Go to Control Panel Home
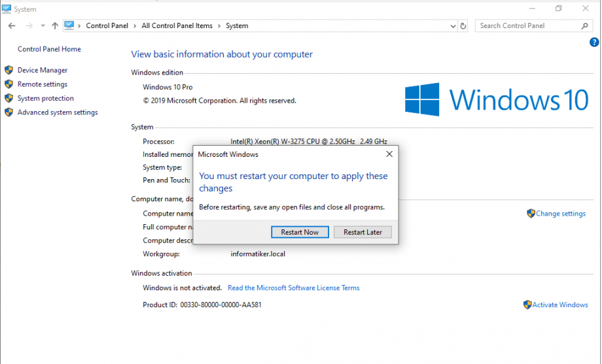Screen dimensions: 602x364 click(49, 49)
